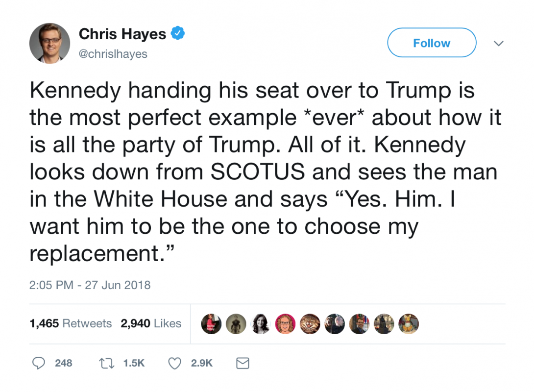The height and width of the screenshot is (392, 534).
Task: Like the tweet with the heart icon
Action: [x=175, y=363]
